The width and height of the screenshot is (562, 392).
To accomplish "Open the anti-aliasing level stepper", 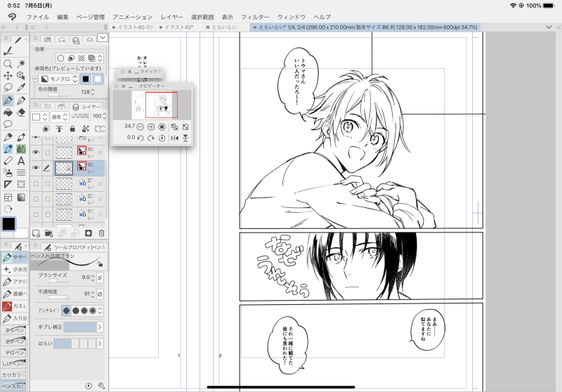I will tap(100, 311).
